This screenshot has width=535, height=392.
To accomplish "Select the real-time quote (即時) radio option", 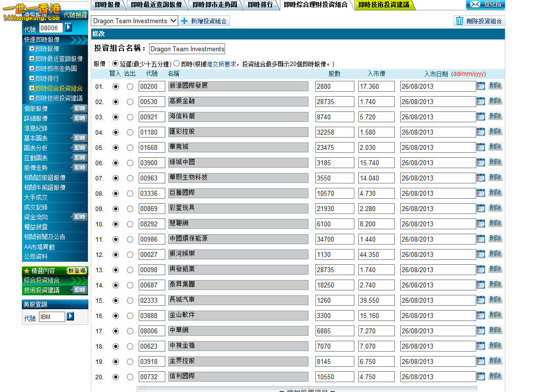I will point(176,64).
